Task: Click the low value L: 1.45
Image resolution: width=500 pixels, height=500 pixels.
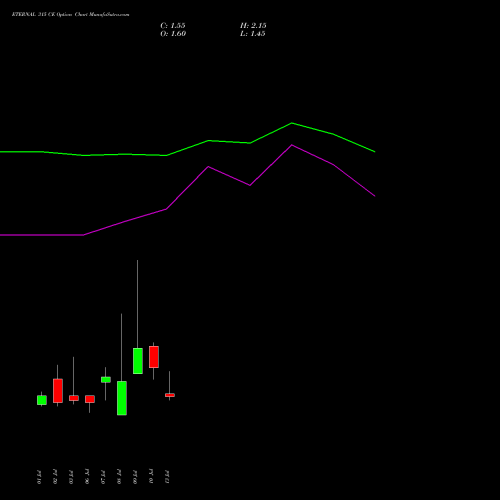Action: point(253,34)
